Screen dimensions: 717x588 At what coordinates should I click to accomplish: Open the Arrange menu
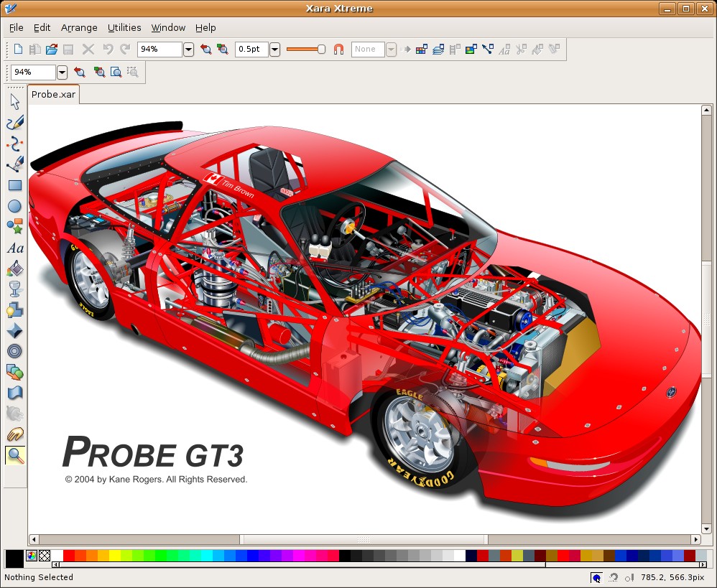click(79, 27)
